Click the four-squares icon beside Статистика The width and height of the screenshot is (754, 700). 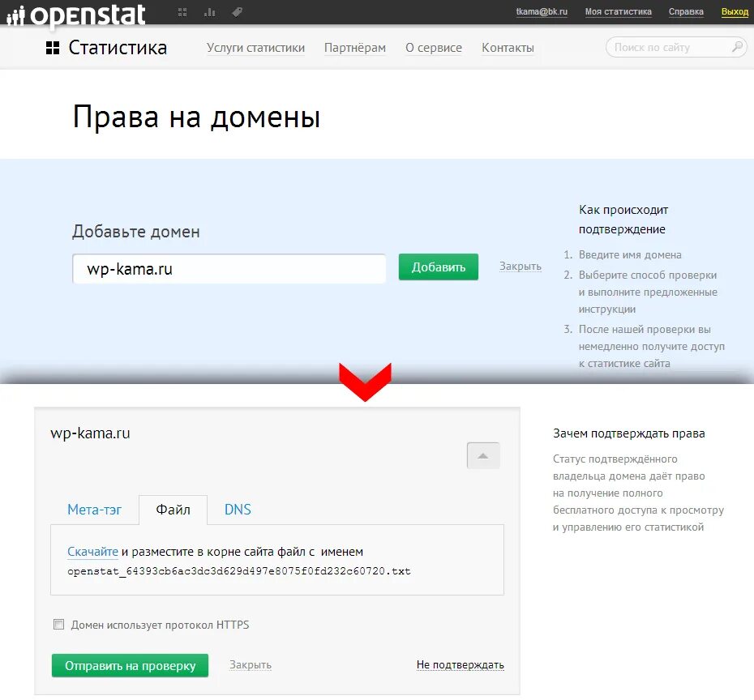[53, 48]
